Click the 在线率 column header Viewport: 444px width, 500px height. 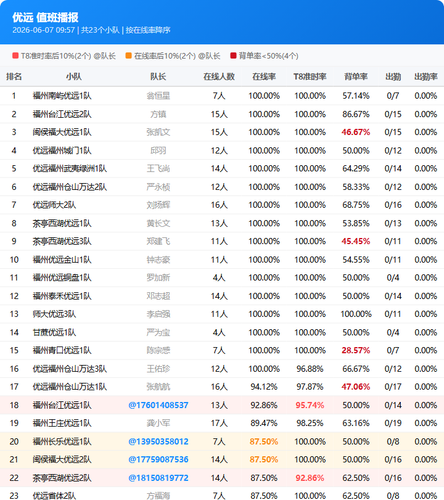coord(264,77)
